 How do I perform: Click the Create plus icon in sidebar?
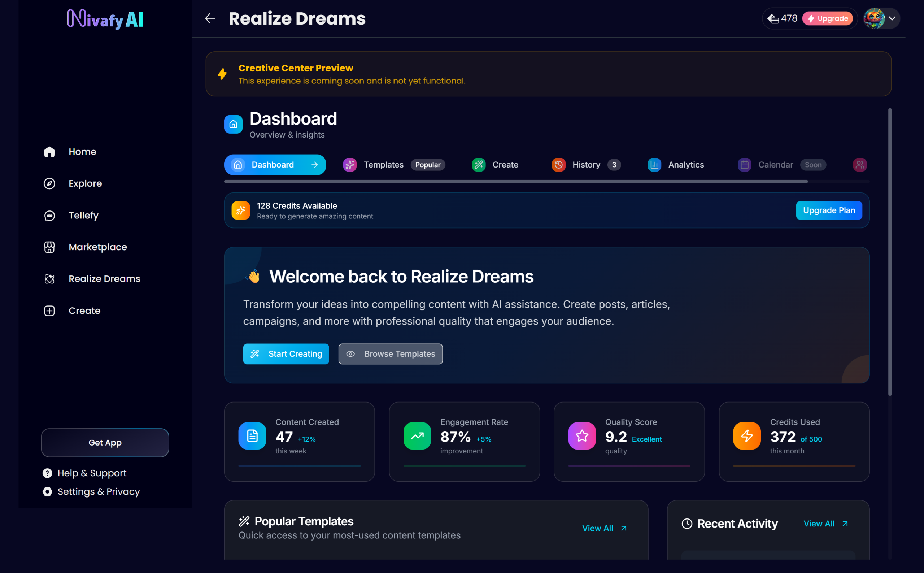tap(49, 311)
